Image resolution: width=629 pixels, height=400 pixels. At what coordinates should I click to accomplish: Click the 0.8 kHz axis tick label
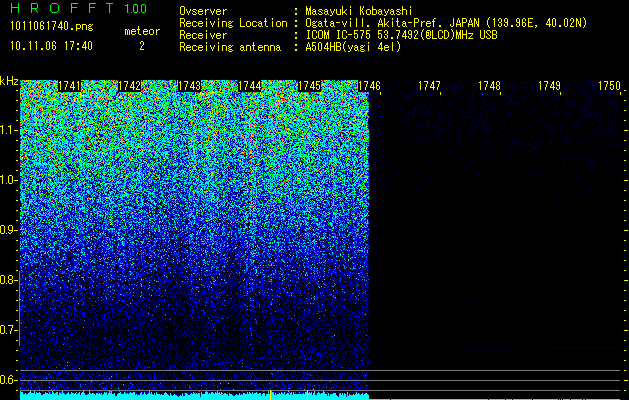click(9, 280)
